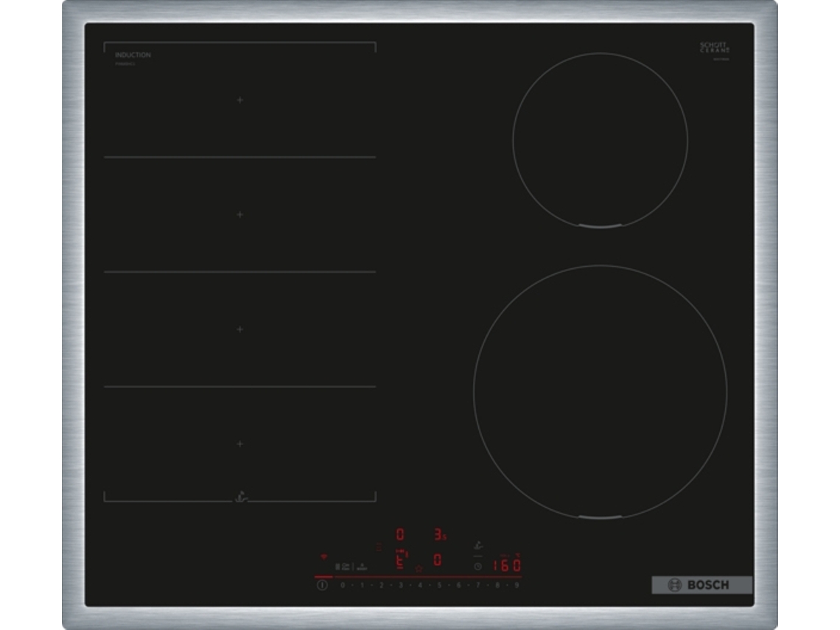
Task: Tap the 160 temperature display
Action: click(507, 565)
